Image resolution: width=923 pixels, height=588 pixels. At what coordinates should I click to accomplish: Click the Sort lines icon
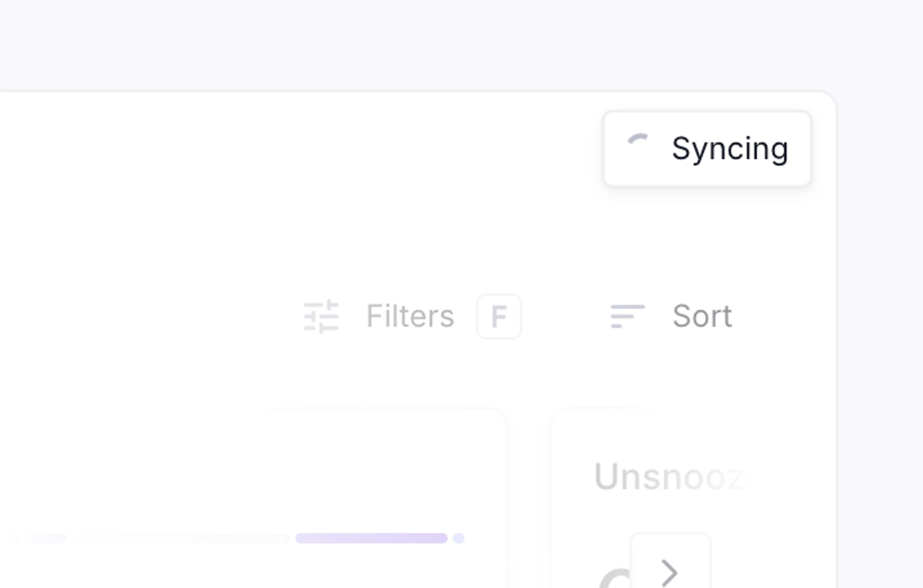[627, 316]
